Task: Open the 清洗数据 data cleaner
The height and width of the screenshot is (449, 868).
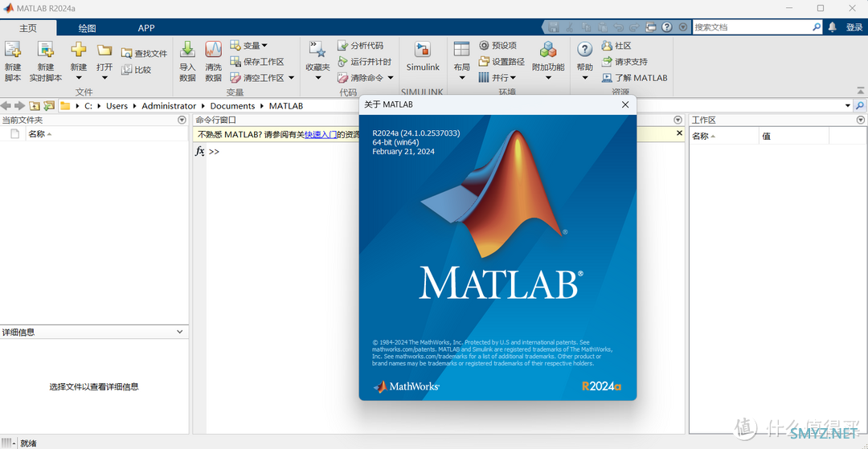Action: 213,61
